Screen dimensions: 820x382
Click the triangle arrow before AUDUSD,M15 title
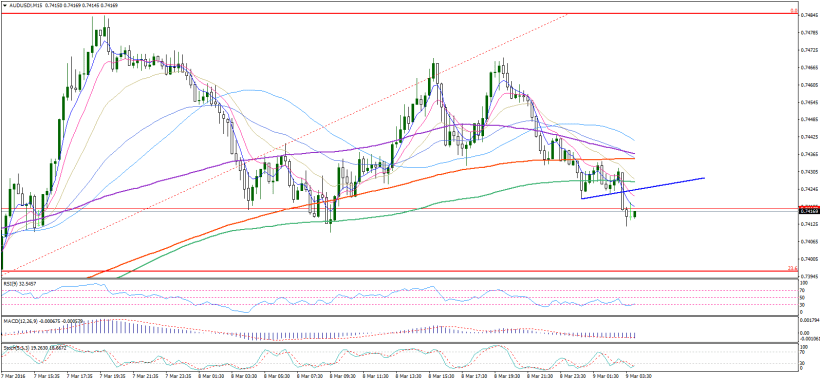tap(4, 5)
